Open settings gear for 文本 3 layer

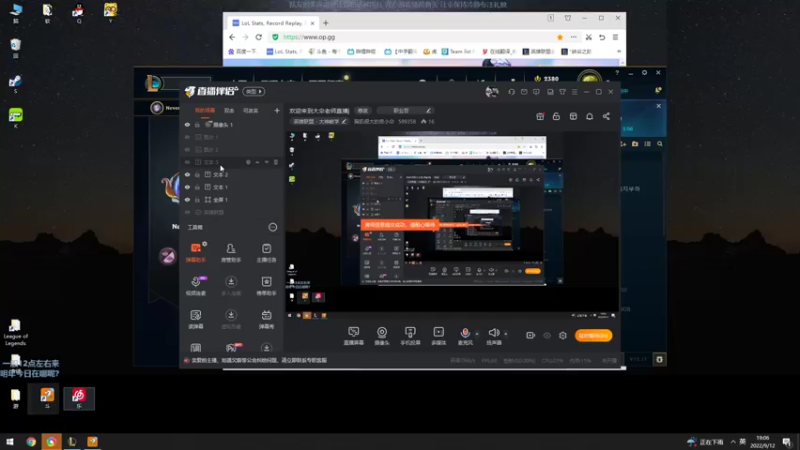(248, 162)
